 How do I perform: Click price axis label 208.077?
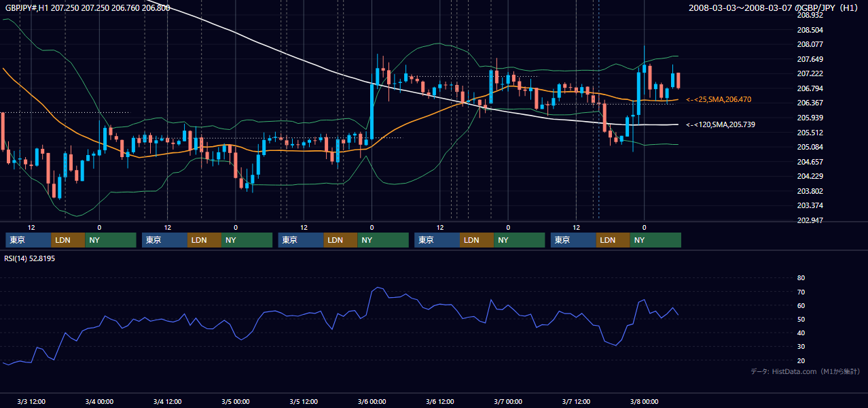coord(810,44)
